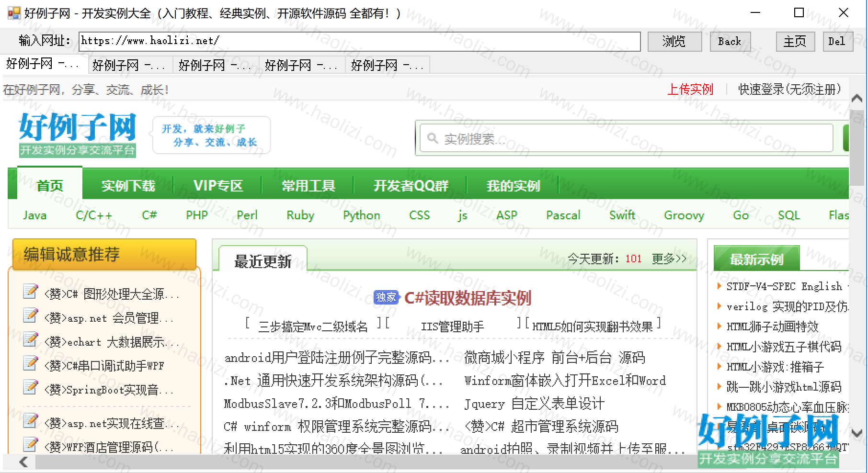Screen dimensions: 868x473
Task: Click the note icon beside echart 大数据展示
Action: (30, 339)
